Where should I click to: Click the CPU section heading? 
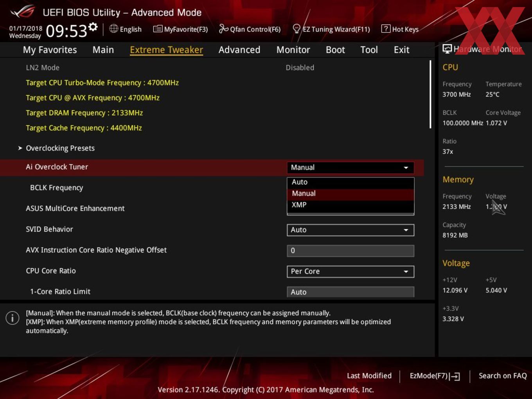click(x=450, y=67)
